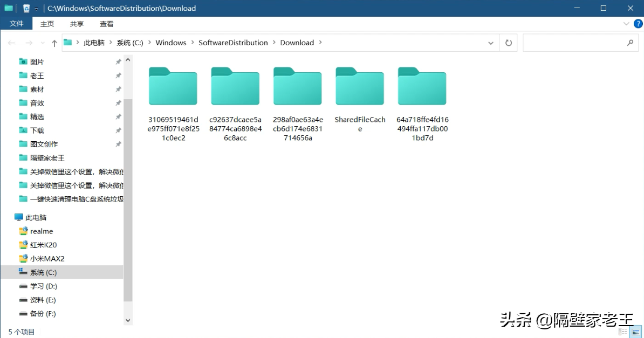This screenshot has height=338, width=644.
Task: Click the navigation pane scroll down arrow
Action: point(128,320)
